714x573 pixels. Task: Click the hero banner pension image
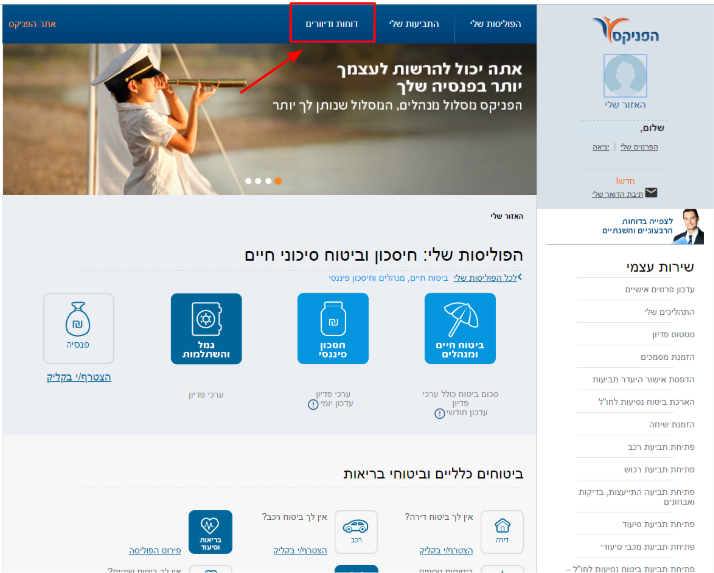[x=270, y=119]
